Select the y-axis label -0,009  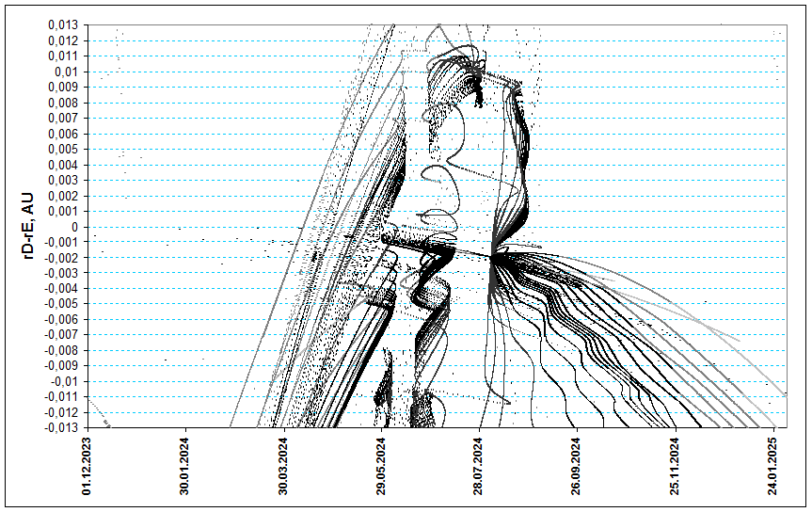pos(61,366)
